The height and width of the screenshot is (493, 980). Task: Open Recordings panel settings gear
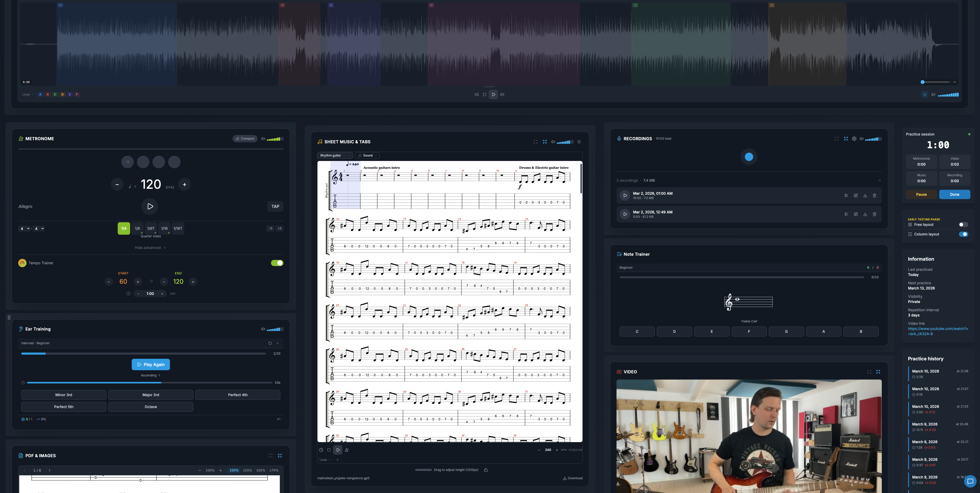[854, 139]
